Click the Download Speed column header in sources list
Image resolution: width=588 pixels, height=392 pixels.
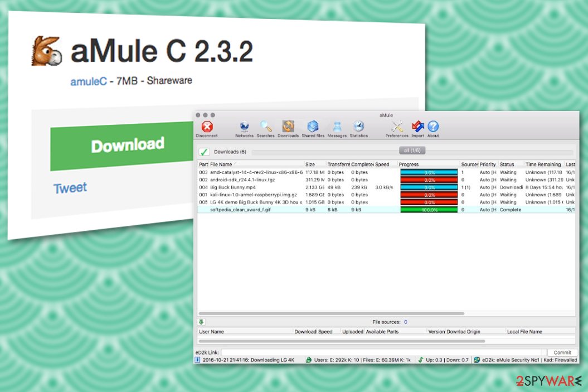click(x=317, y=332)
